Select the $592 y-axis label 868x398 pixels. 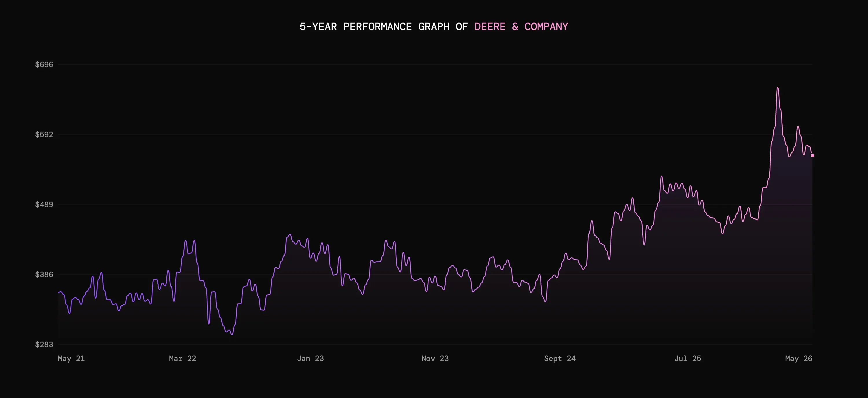pos(44,135)
